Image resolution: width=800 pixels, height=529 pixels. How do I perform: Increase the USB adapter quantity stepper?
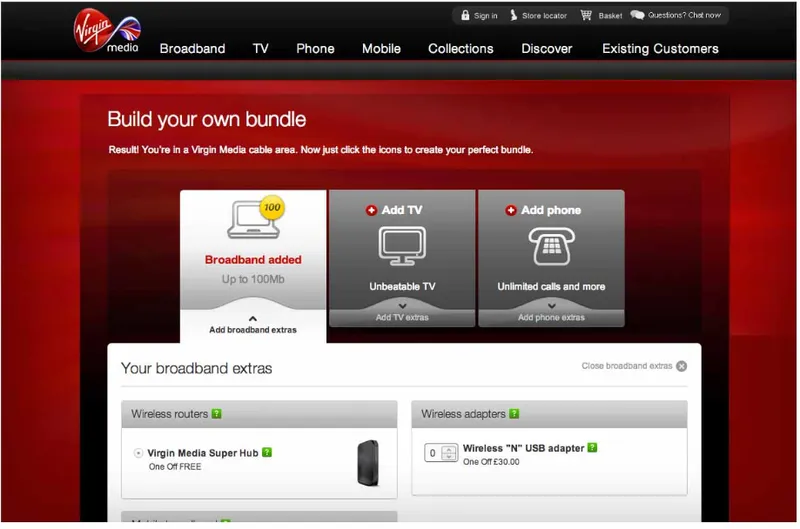(x=448, y=449)
